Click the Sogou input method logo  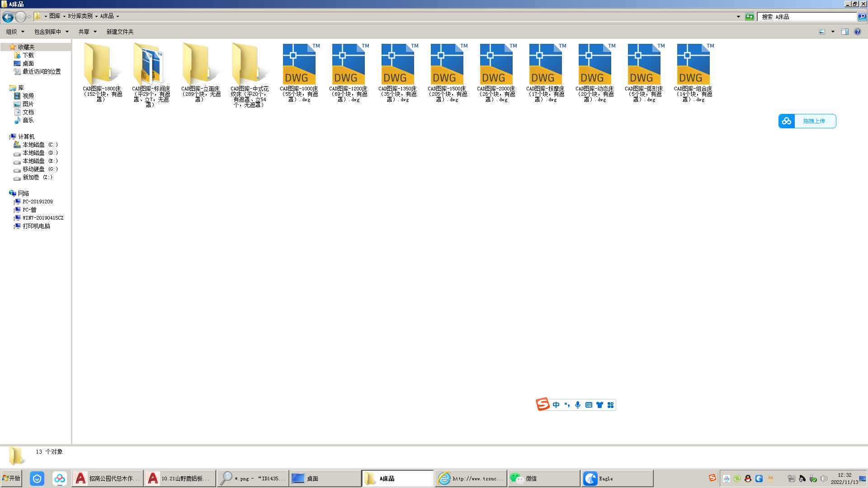[542, 404]
